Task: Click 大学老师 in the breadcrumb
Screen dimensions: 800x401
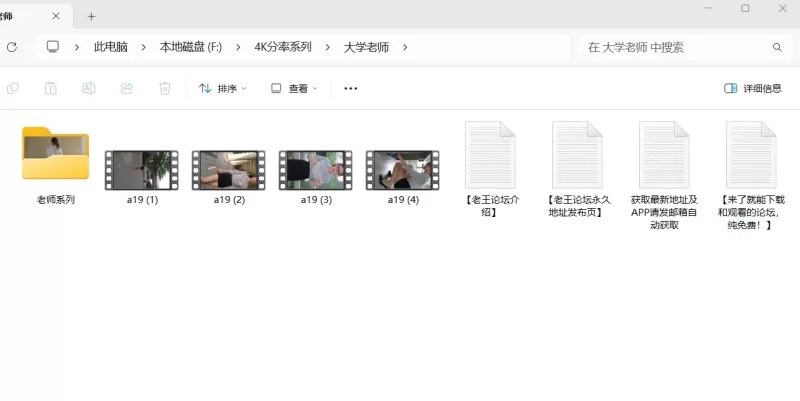Action: (x=366, y=47)
